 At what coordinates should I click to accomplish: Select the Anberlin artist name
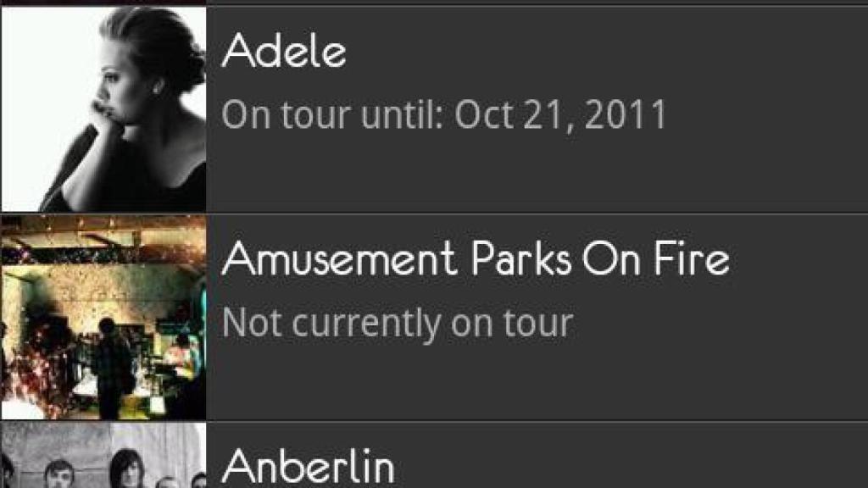click(x=308, y=466)
